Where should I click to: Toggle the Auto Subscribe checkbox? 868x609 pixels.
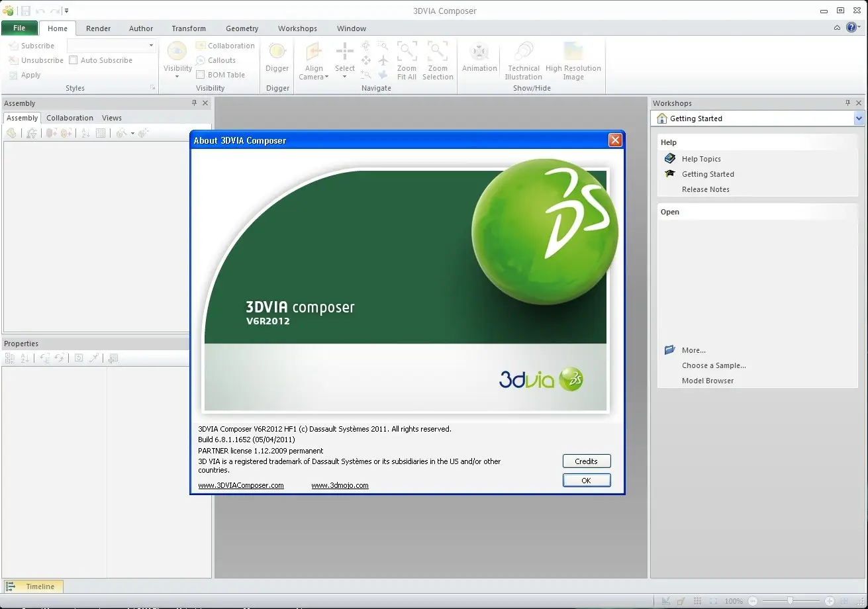pyautogui.click(x=73, y=60)
